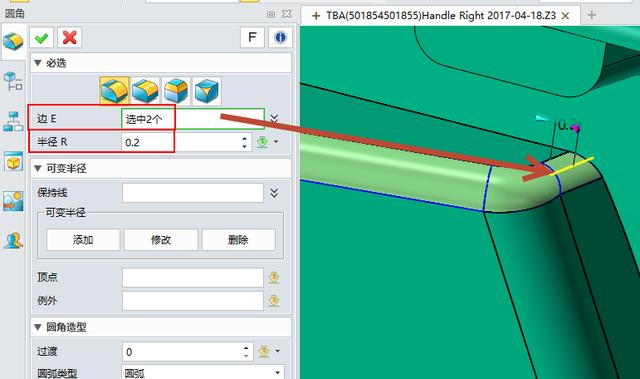Cancel fillet with red X button
The image size is (640, 379).
click(69, 38)
